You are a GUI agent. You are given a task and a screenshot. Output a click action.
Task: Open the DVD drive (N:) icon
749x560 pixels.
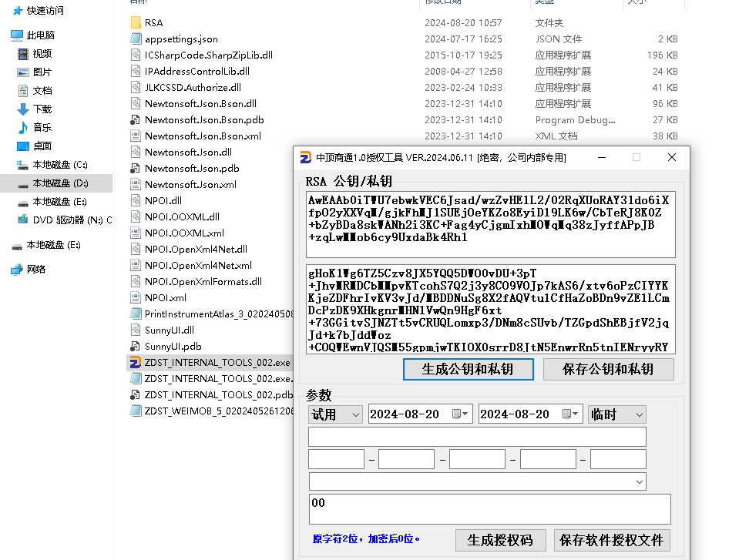[23, 220]
